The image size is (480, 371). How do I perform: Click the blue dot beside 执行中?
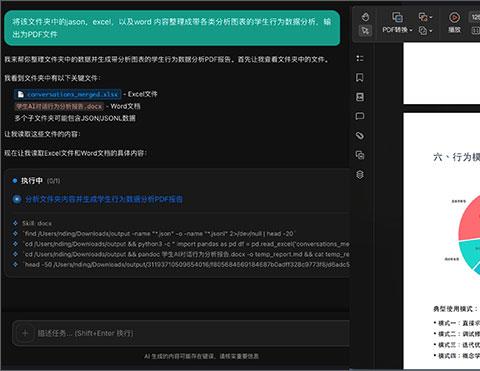pyautogui.click(x=14, y=181)
